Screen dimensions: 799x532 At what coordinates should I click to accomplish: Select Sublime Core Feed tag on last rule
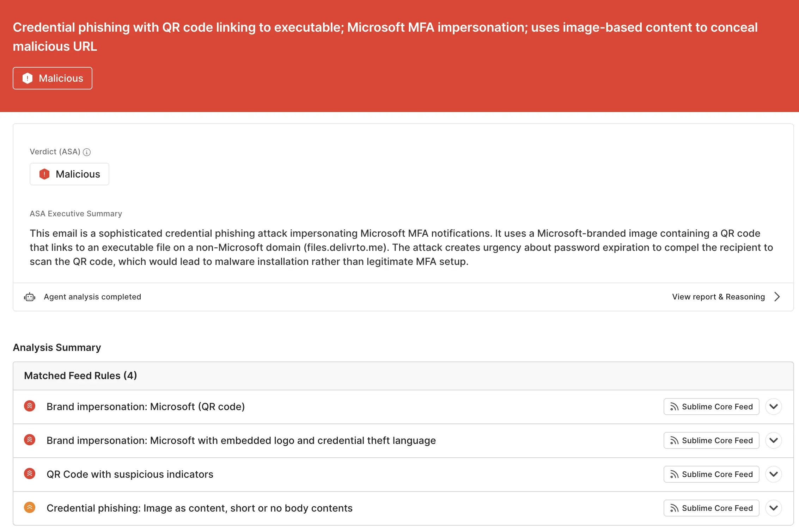click(711, 508)
